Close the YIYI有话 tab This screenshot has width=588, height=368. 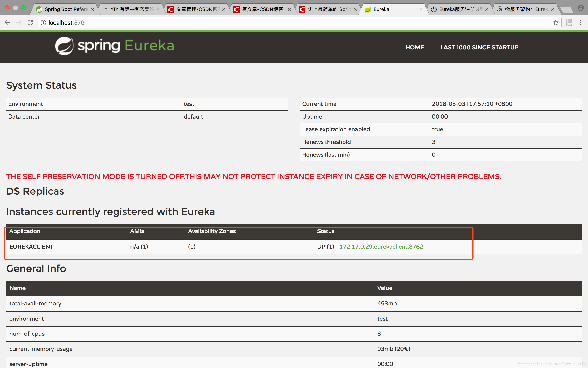tap(158, 9)
